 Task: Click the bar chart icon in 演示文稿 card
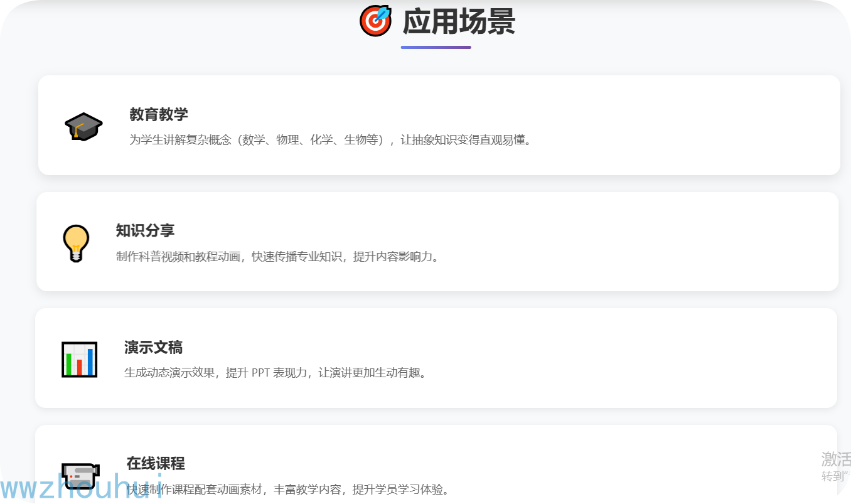pyautogui.click(x=80, y=360)
